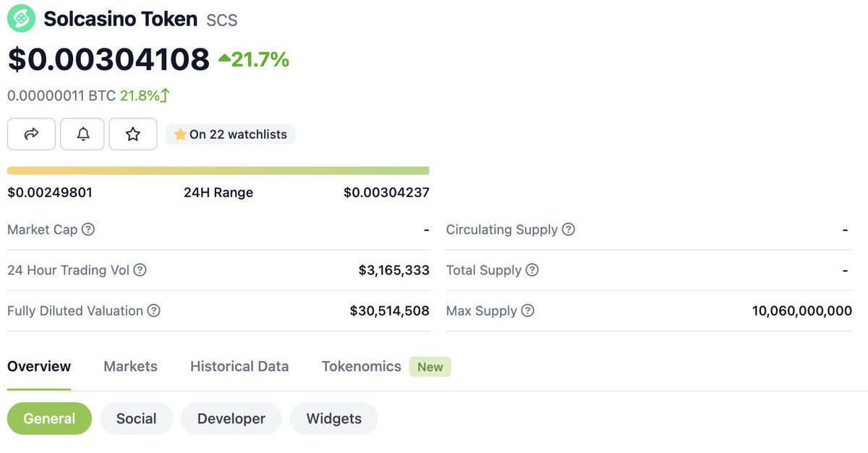
Task: Switch to the Overview tab
Action: coord(39,366)
